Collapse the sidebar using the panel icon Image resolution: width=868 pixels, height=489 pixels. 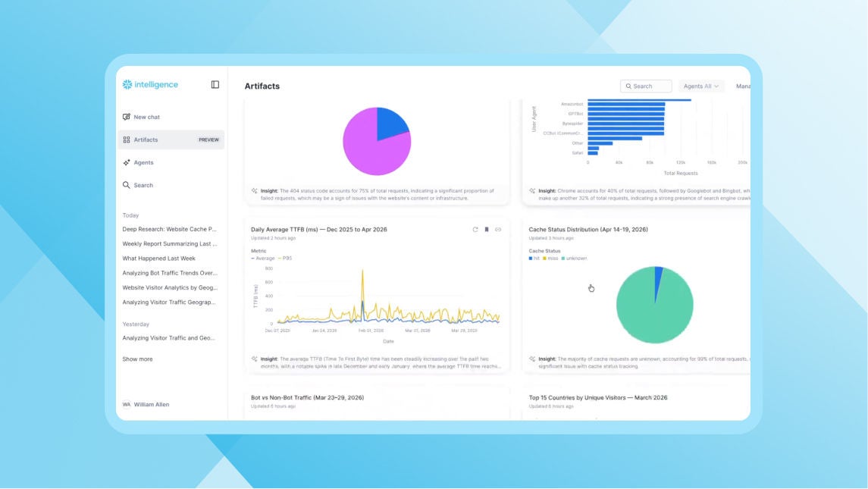215,85
